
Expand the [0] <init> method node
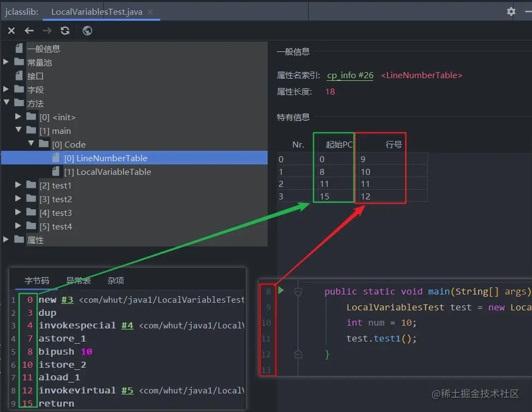click(18, 116)
